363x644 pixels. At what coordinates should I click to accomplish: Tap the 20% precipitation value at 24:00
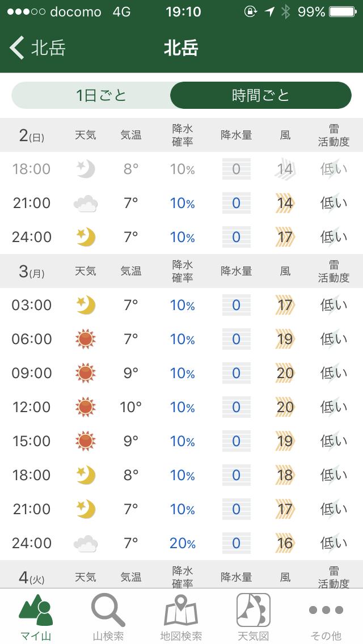click(x=182, y=543)
